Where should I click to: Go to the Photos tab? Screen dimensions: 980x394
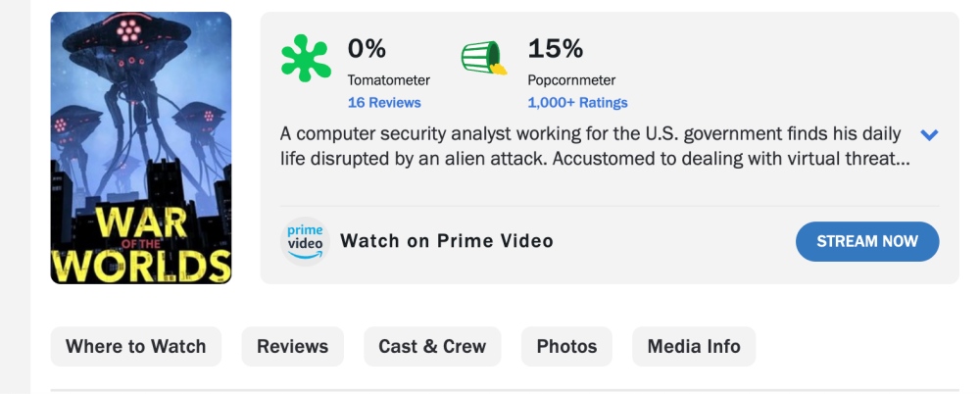tap(566, 347)
